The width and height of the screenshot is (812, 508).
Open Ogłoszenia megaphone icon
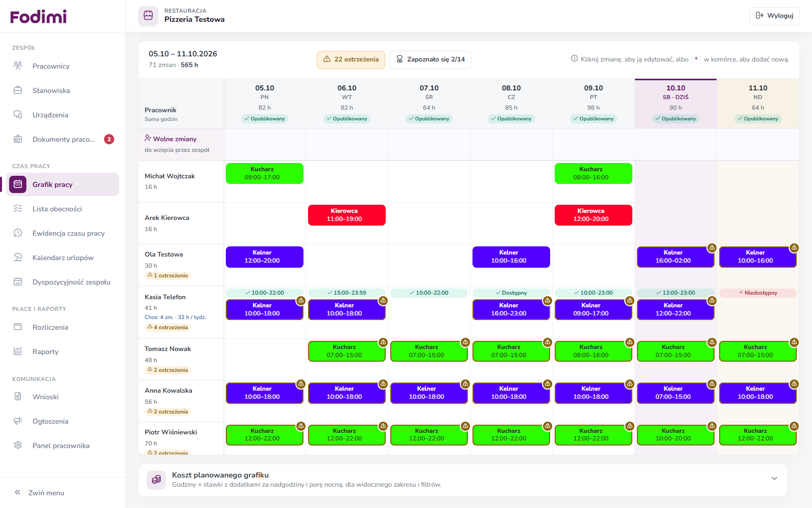coord(18,421)
